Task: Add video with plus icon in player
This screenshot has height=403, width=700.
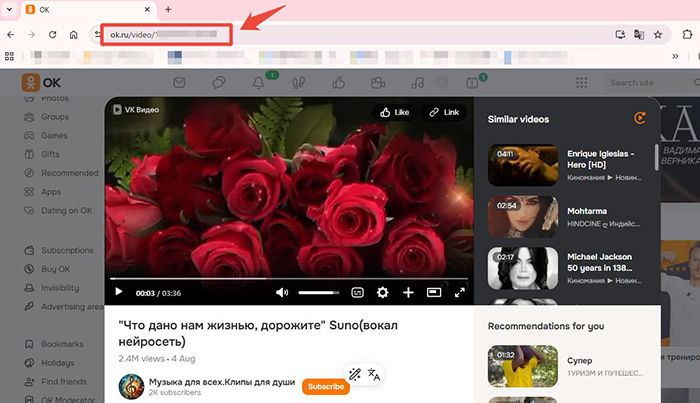Action: (408, 293)
